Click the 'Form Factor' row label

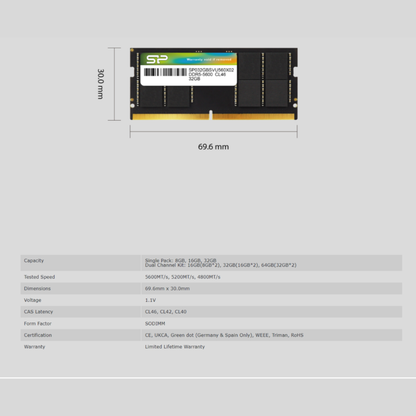coord(37,323)
